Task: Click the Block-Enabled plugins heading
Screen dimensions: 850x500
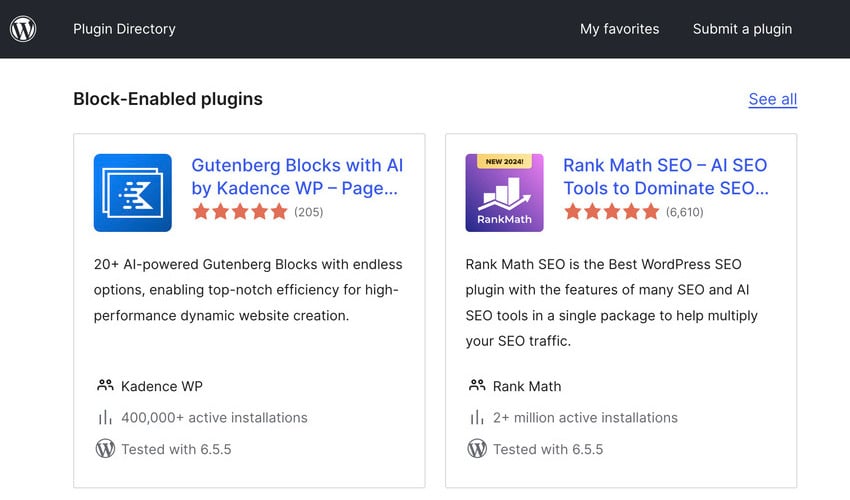Action: click(x=168, y=99)
